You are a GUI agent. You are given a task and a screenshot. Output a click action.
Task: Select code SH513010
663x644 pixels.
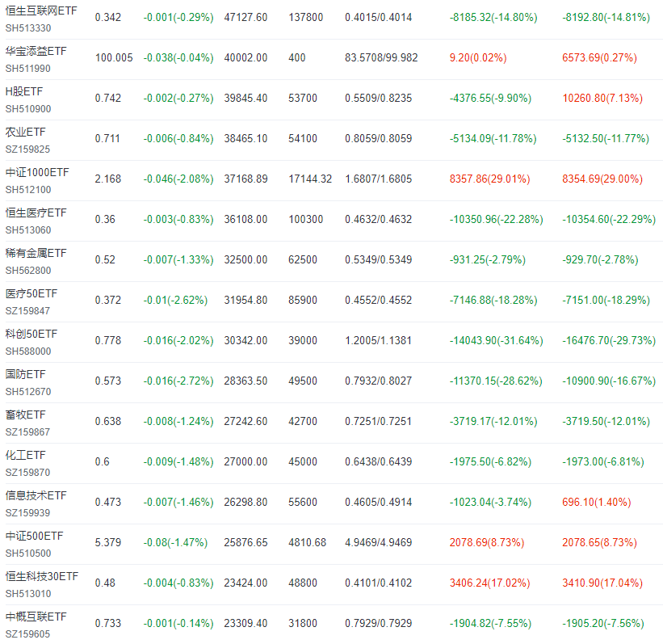[28, 594]
